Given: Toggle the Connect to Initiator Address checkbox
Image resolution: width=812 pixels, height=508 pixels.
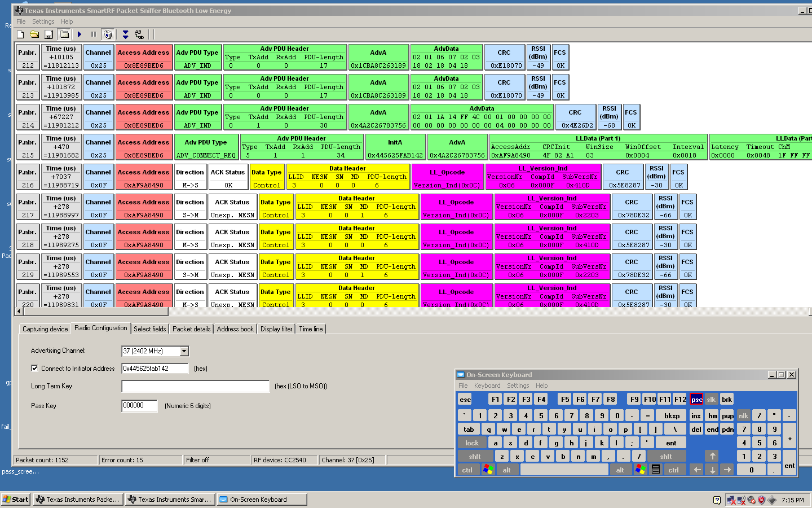Looking at the screenshot, I should pos(34,368).
